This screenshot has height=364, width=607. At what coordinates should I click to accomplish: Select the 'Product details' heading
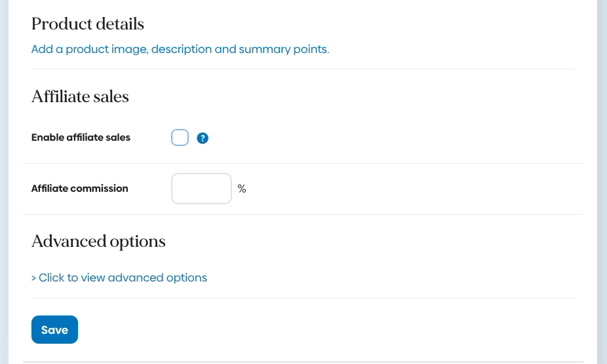88,24
